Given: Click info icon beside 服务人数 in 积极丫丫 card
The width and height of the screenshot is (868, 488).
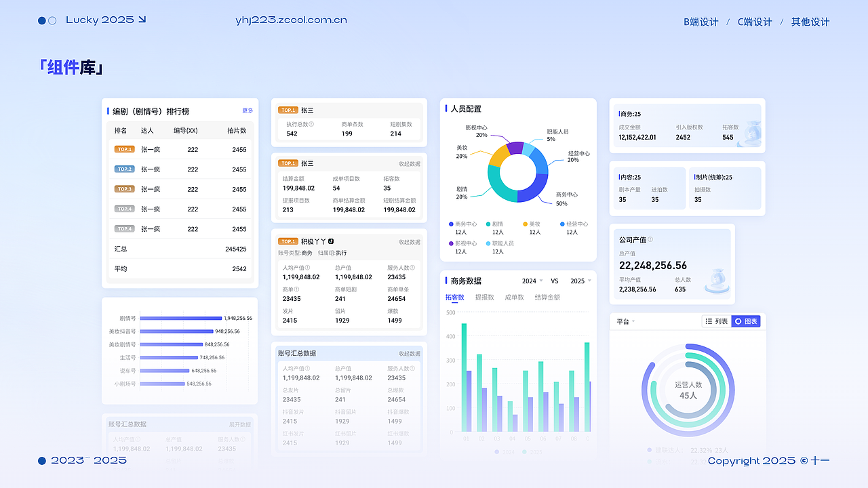Looking at the screenshot, I should click(x=412, y=268).
